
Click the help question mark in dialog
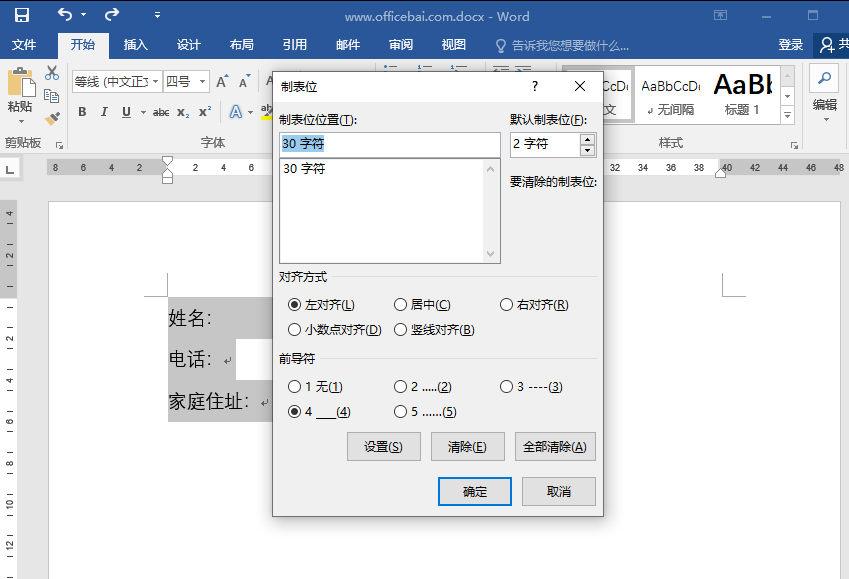click(535, 86)
